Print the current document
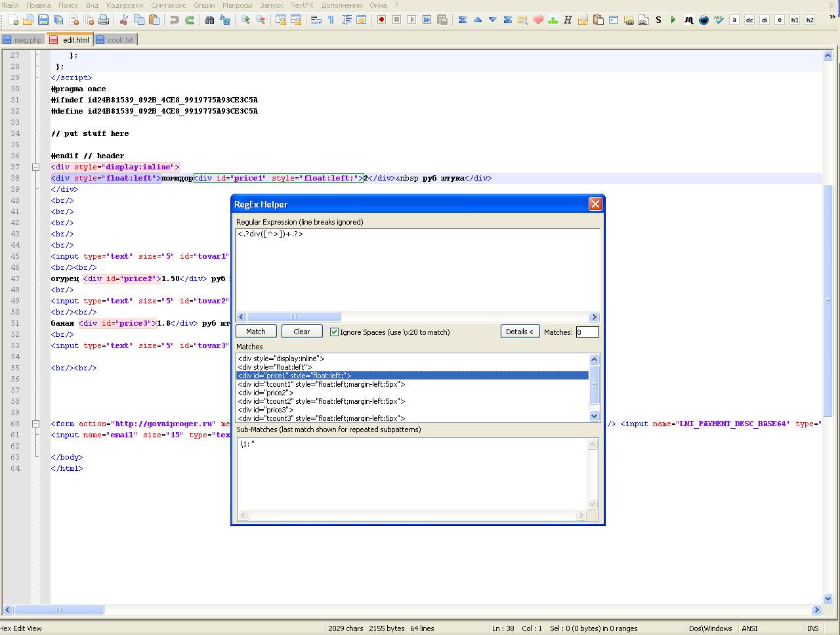840x635 pixels. pyautogui.click(x=104, y=20)
